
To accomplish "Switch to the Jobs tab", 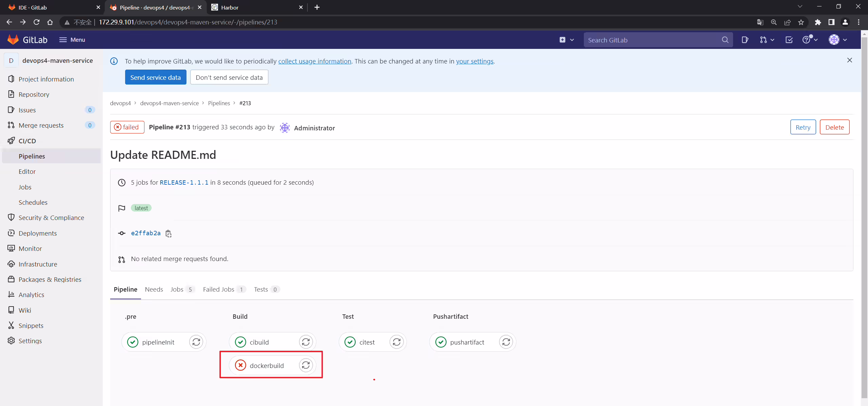I will click(182, 289).
